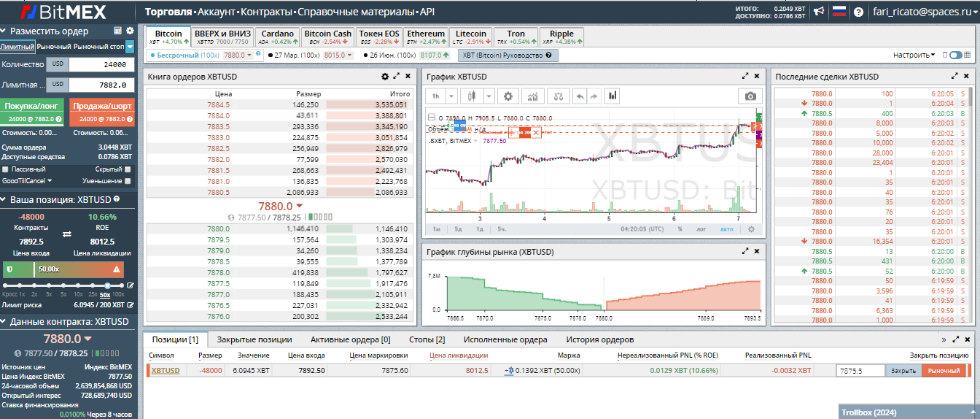Open the order type dropdown arrow

[130, 47]
